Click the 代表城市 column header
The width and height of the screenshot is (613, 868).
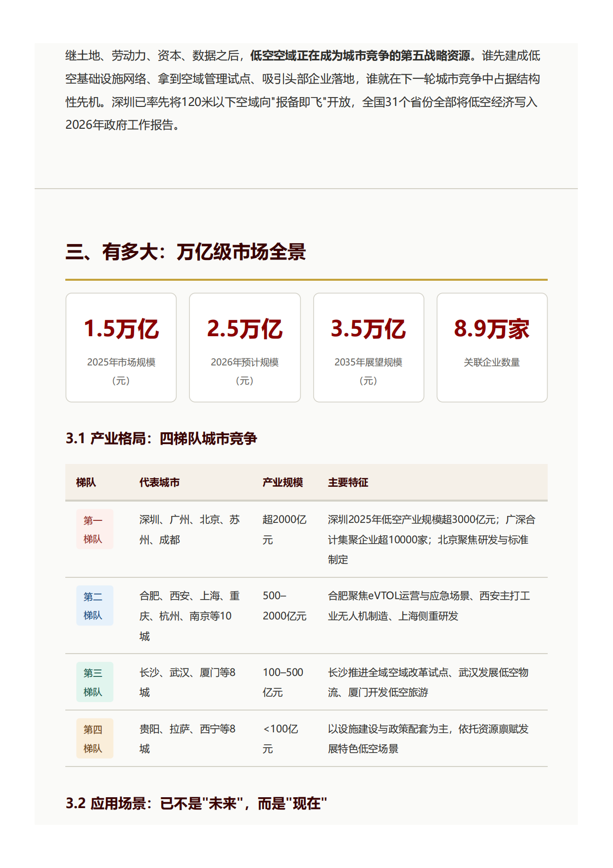(x=159, y=482)
